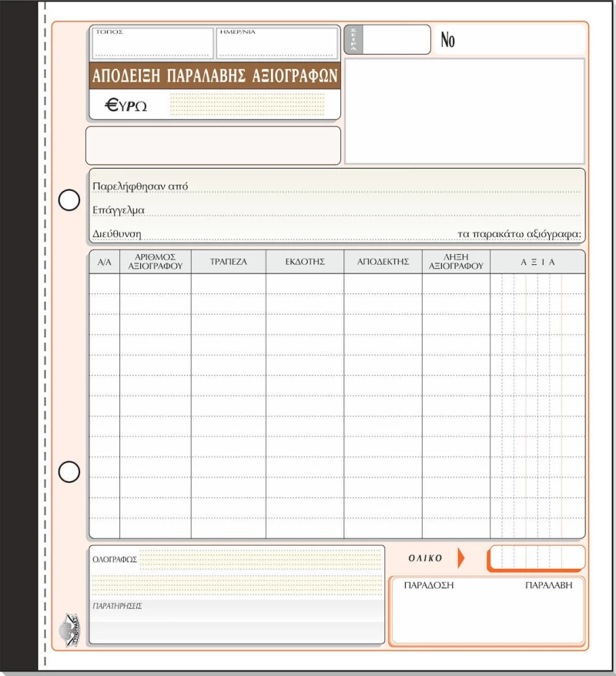Click the ΟΛΙΚΟ label

(425, 558)
